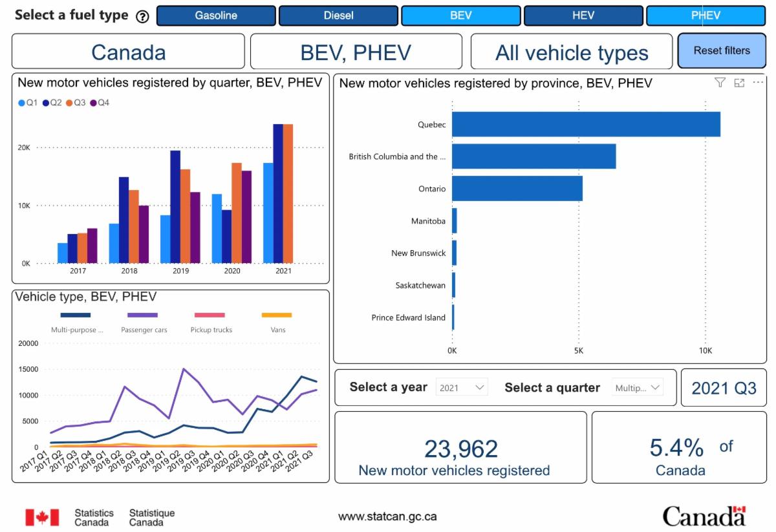Screen dimensions: 776x532
Task: Click the Ontario bar in province chart
Action: click(517, 189)
